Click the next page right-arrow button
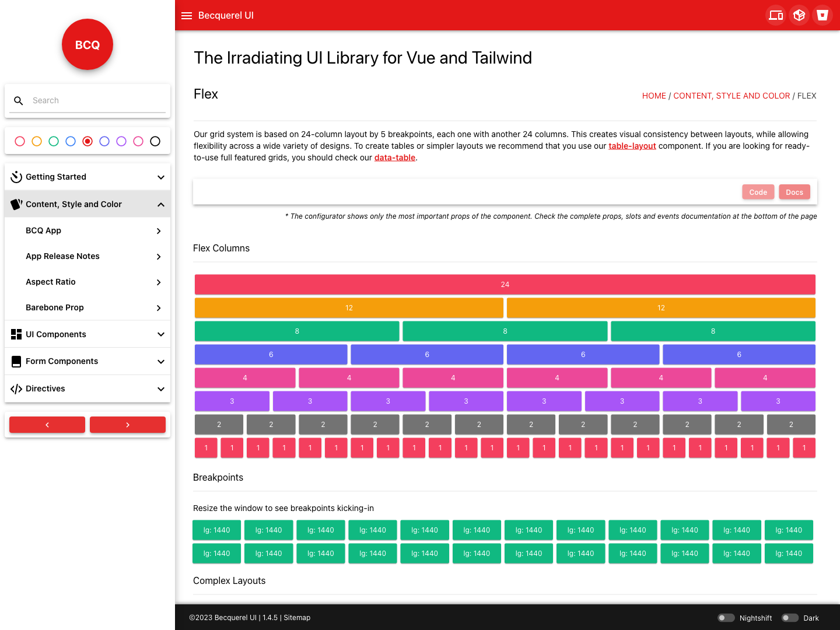Image resolution: width=840 pixels, height=630 pixels. point(128,425)
